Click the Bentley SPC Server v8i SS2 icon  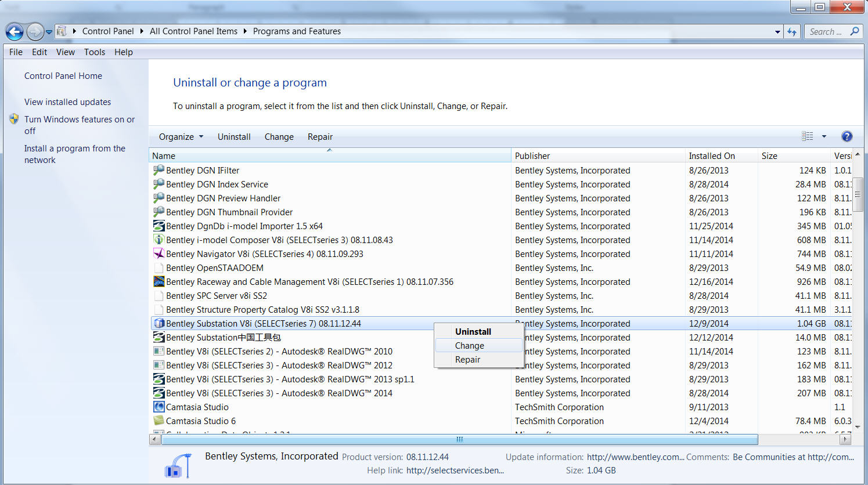(x=159, y=295)
